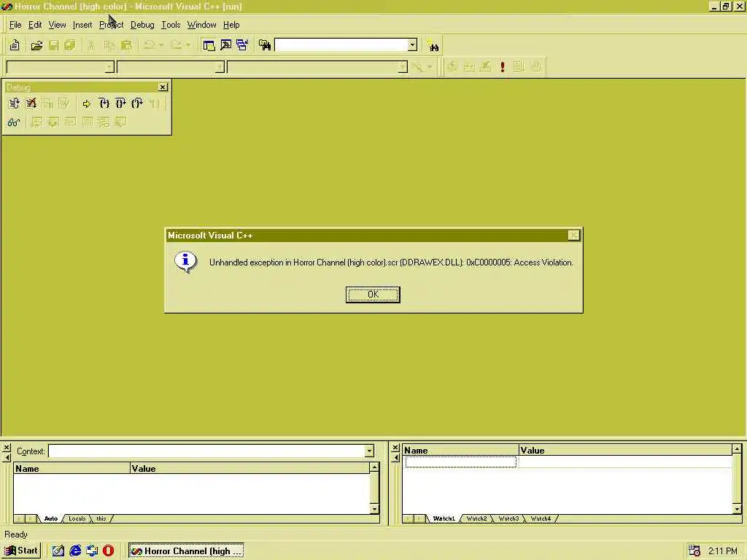Viewport: 747px width, 560px height.
Task: Click the yellow arrow Show Next Statement icon
Action: pyautogui.click(x=86, y=104)
